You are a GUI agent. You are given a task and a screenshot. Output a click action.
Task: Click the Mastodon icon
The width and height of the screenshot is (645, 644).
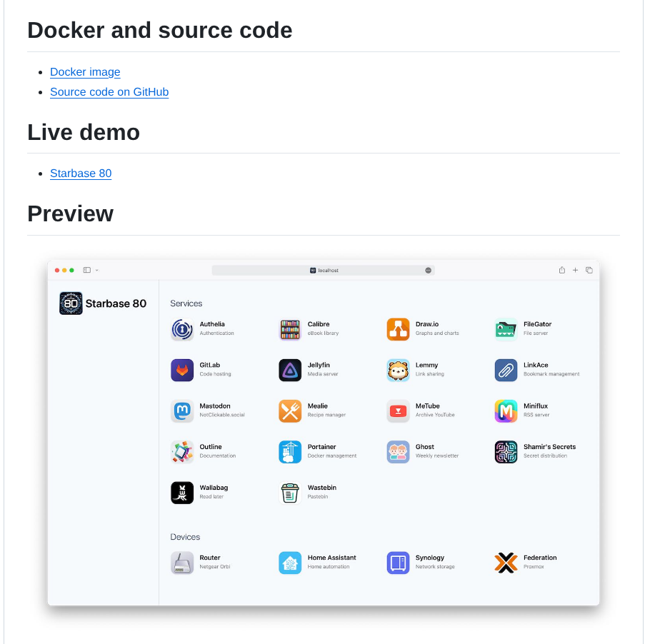[x=182, y=411]
